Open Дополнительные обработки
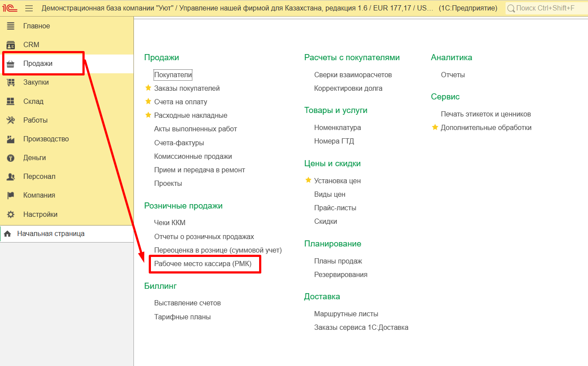This screenshot has width=588, height=366. tap(486, 128)
